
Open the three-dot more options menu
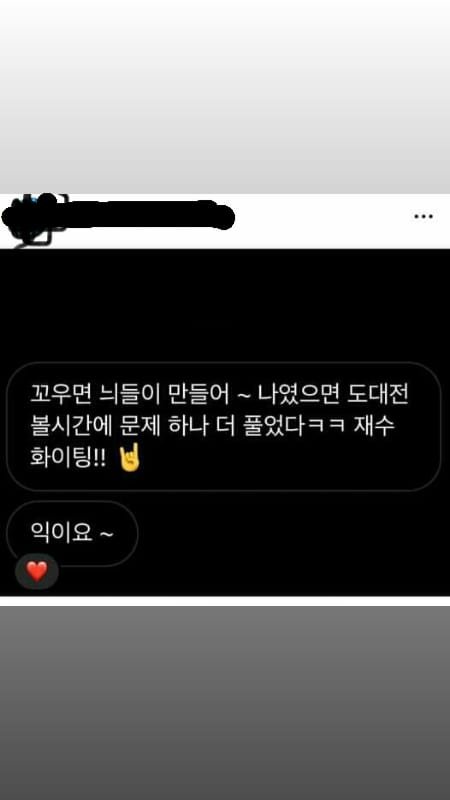[423, 217]
